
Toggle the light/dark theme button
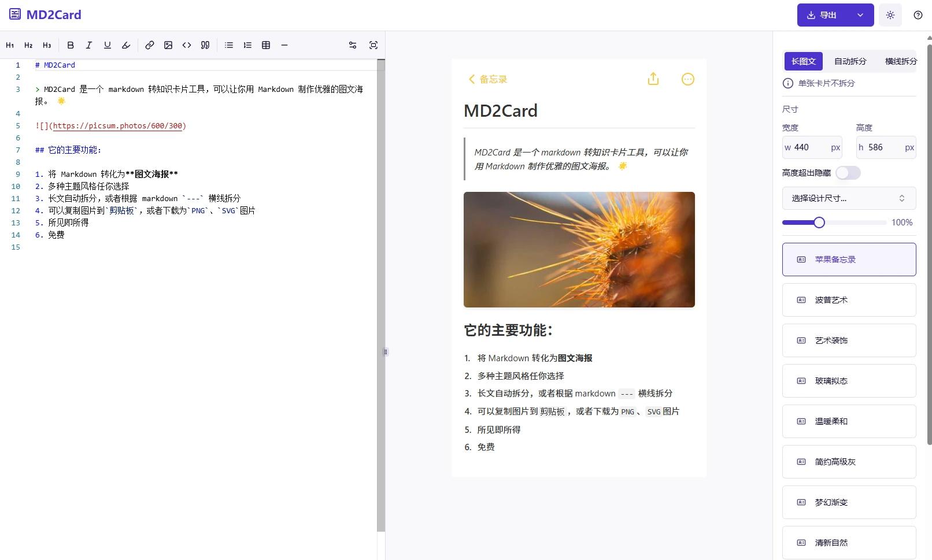pyautogui.click(x=890, y=15)
